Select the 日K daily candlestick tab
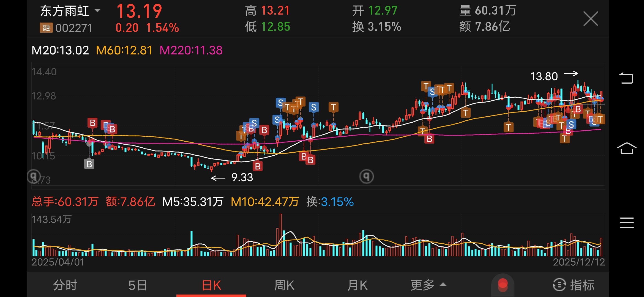 (211, 285)
